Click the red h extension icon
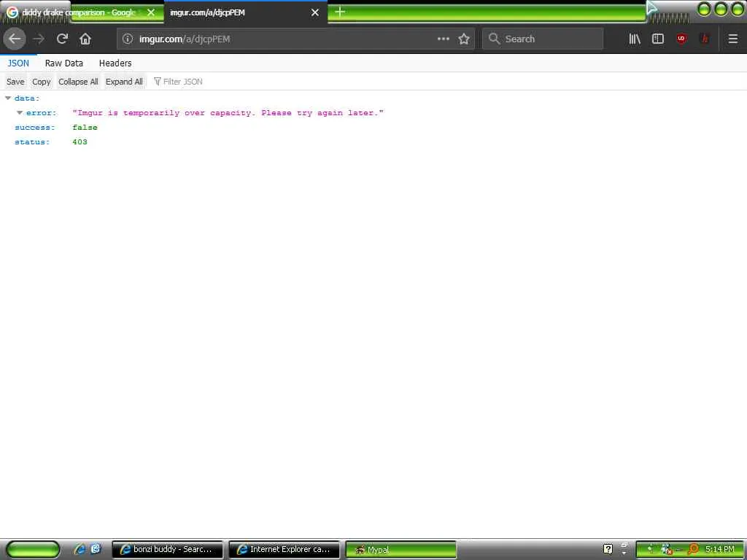The image size is (747, 560). tap(705, 39)
